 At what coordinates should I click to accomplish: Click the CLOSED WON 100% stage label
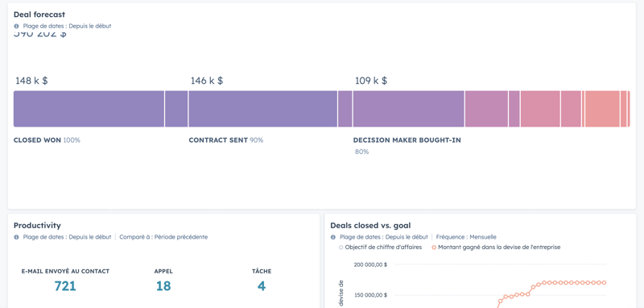click(x=47, y=140)
